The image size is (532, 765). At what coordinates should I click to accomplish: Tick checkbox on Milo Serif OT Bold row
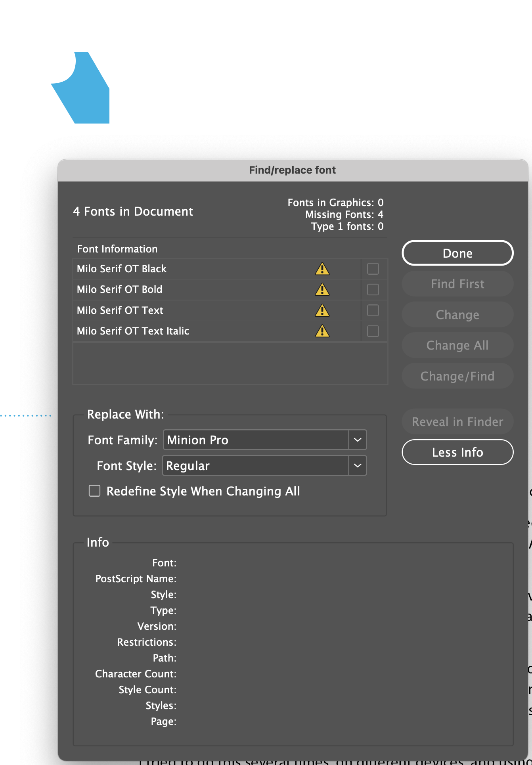pyautogui.click(x=373, y=290)
